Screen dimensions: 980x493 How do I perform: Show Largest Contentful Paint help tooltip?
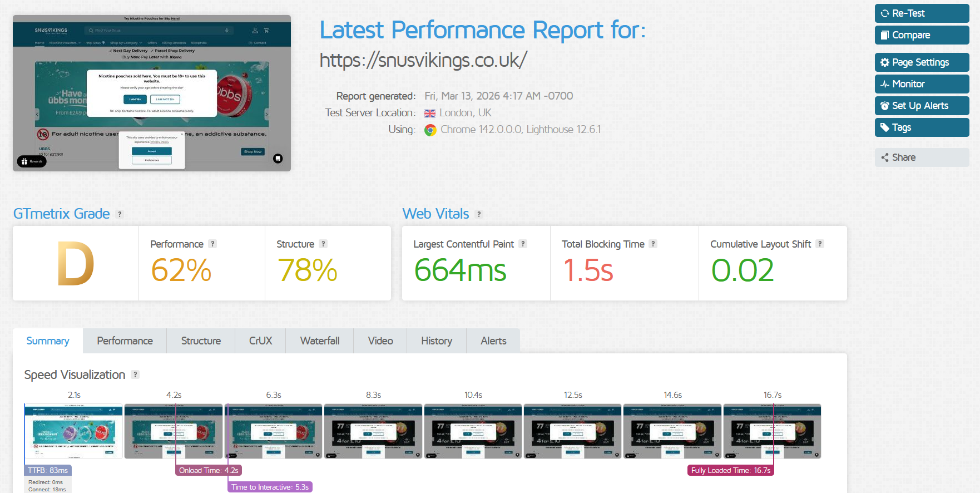(523, 244)
